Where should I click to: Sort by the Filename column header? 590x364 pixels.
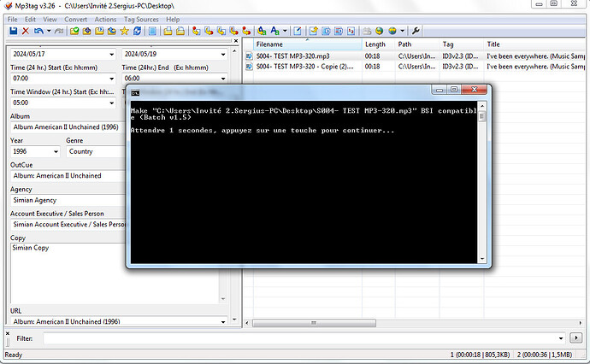[x=308, y=44]
